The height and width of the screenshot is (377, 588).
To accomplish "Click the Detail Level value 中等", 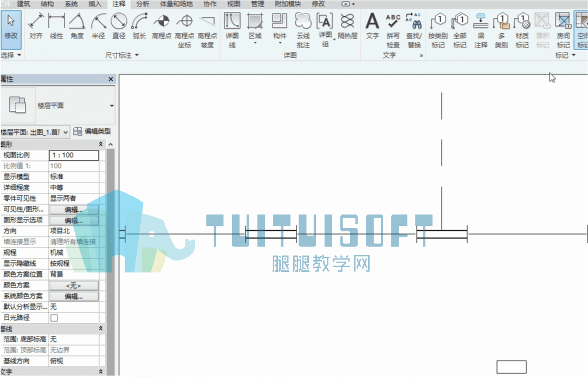I will click(x=74, y=187).
